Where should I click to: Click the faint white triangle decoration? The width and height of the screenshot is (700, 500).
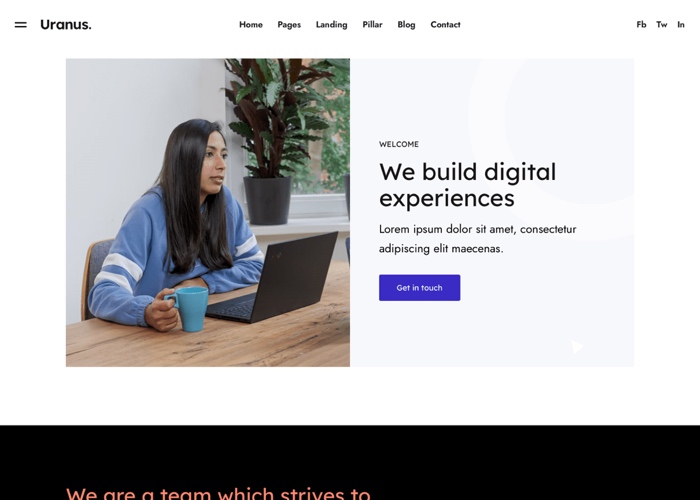coord(577,346)
